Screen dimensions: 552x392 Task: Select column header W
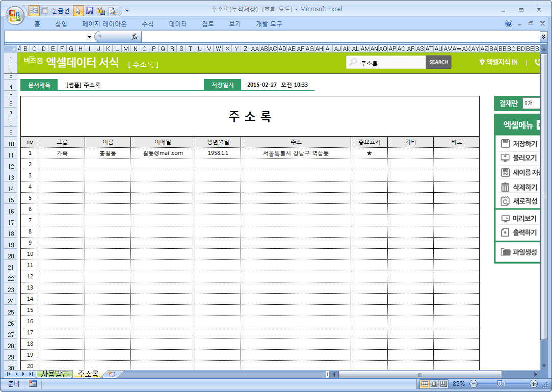pyautogui.click(x=218, y=48)
